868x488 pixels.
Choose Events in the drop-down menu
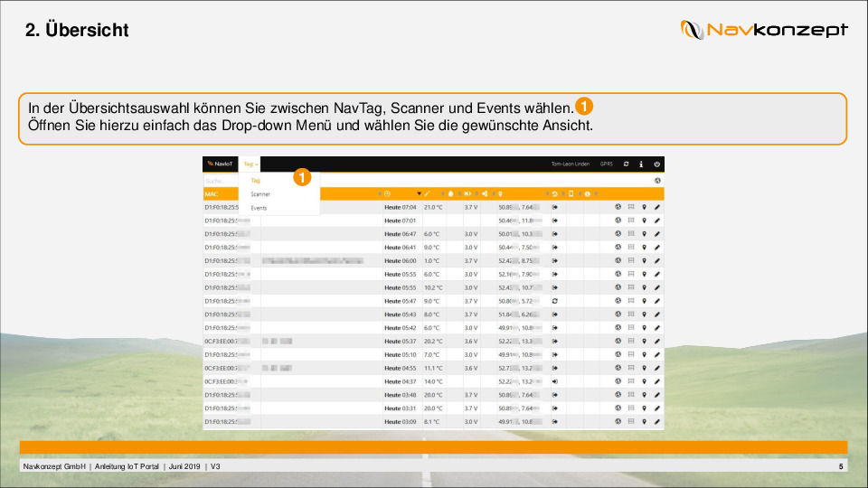(259, 208)
